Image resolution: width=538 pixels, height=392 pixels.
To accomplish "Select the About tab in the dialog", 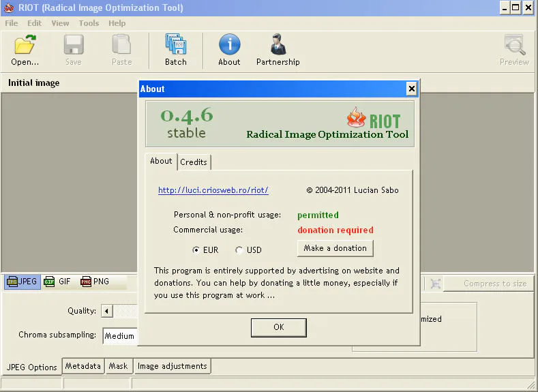I will 161,161.
